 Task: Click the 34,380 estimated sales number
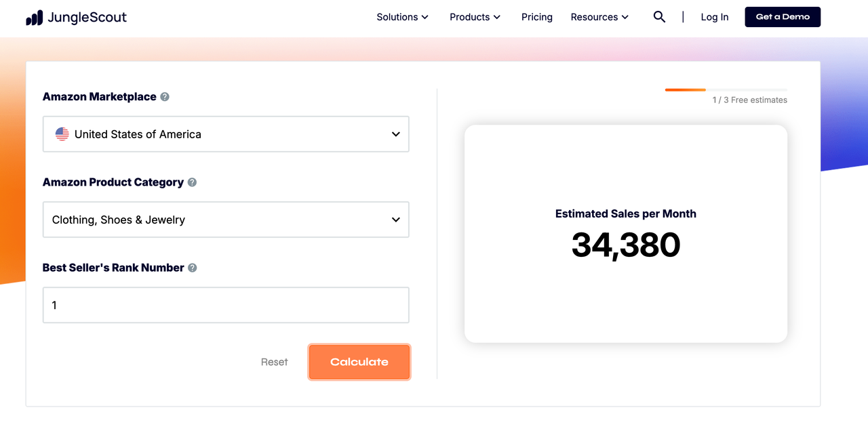coord(626,245)
